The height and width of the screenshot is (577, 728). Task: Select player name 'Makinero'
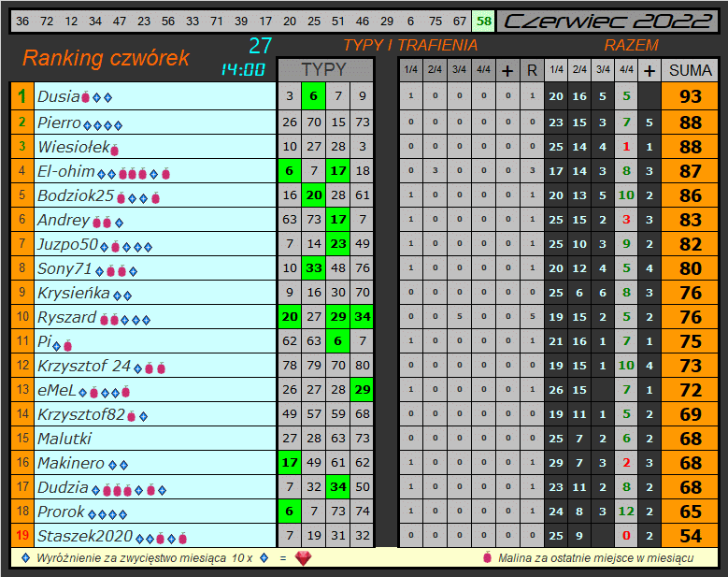71,463
